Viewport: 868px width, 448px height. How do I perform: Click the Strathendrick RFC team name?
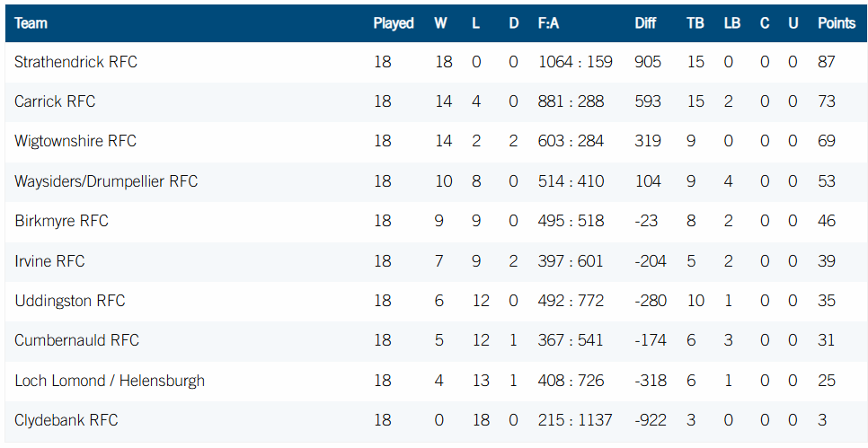(75, 62)
